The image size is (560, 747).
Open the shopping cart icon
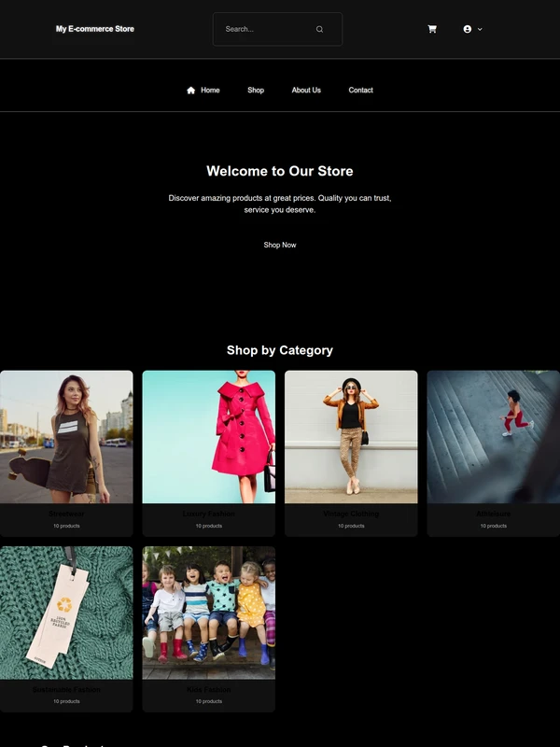(432, 29)
